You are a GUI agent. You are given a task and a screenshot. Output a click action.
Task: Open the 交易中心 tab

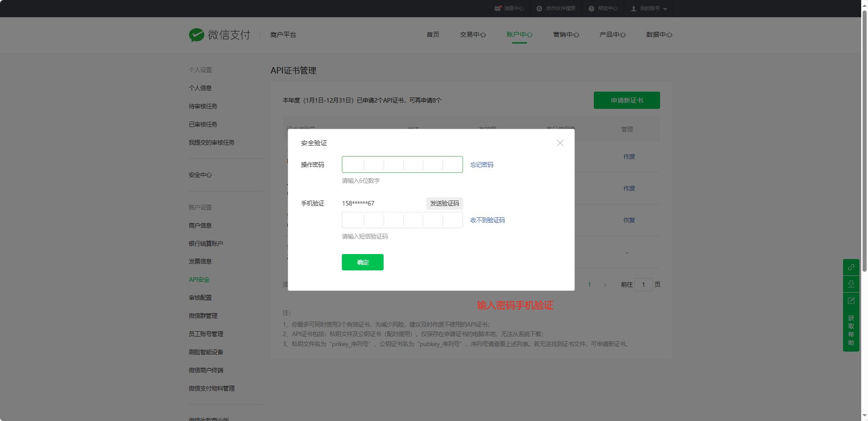coord(473,35)
